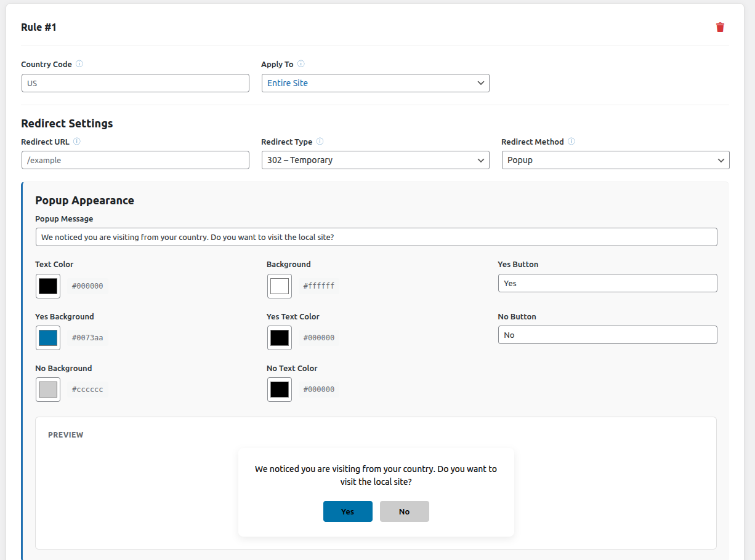The width and height of the screenshot is (755, 560).
Task: Open the Apply To dropdown
Action: [x=375, y=83]
